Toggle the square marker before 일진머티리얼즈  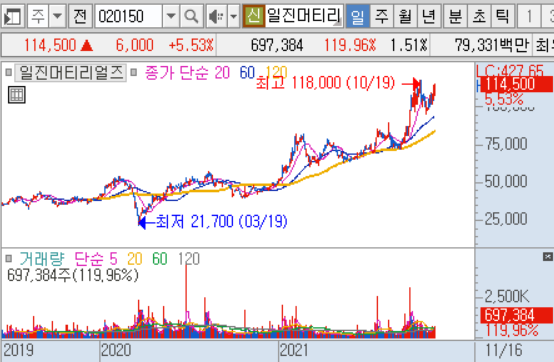[x=8, y=73]
